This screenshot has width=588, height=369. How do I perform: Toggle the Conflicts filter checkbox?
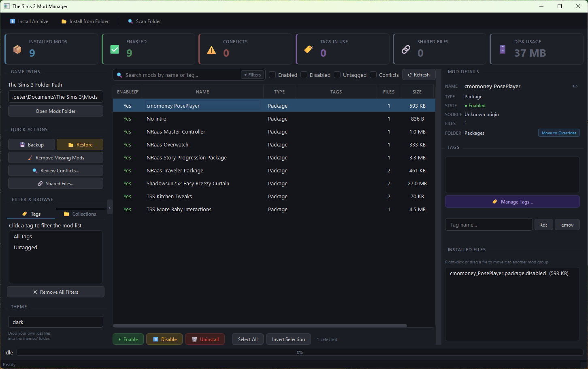tap(373, 75)
